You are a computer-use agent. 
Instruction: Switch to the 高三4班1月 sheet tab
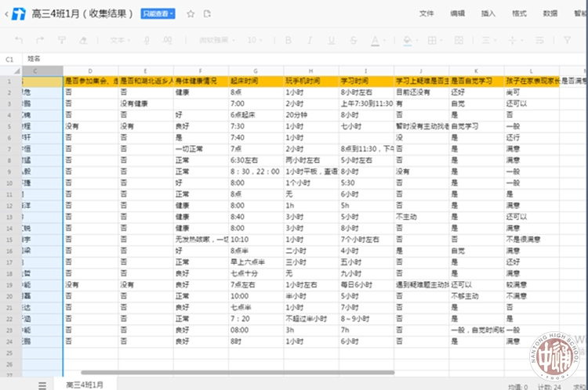pyautogui.click(x=85, y=384)
